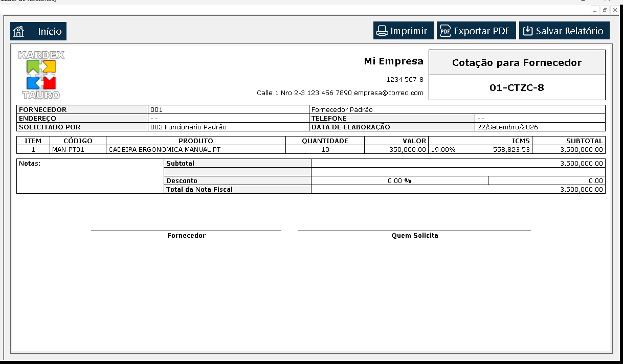Restore the inner report window
This screenshot has height=364, width=623.
[605, 10]
